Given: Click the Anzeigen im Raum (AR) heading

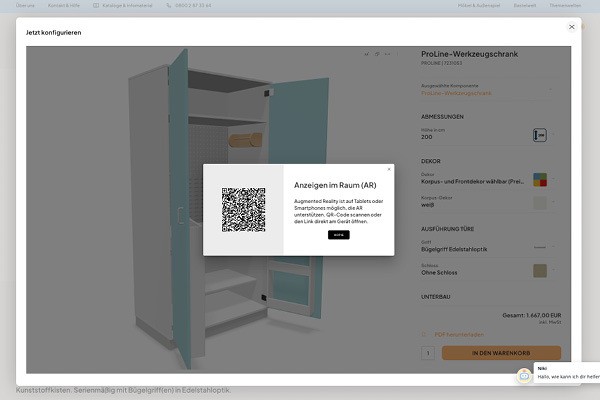Looking at the screenshot, I should click(x=335, y=185).
